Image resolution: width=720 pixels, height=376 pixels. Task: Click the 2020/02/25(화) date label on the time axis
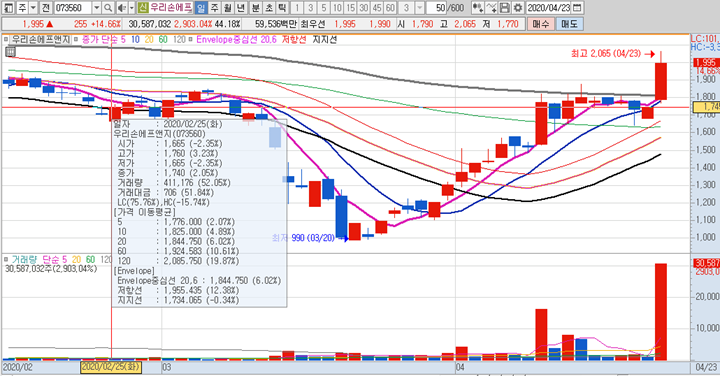[111, 367]
